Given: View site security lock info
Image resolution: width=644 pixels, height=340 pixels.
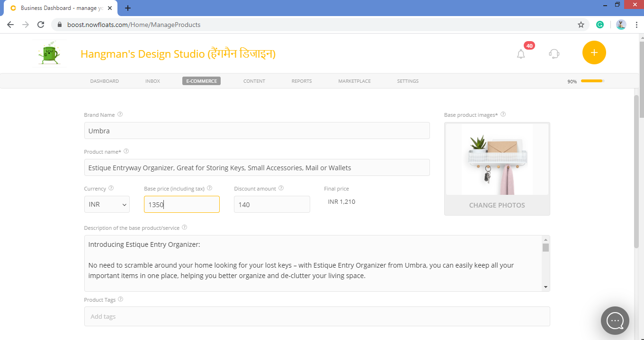Looking at the screenshot, I should click(x=60, y=25).
